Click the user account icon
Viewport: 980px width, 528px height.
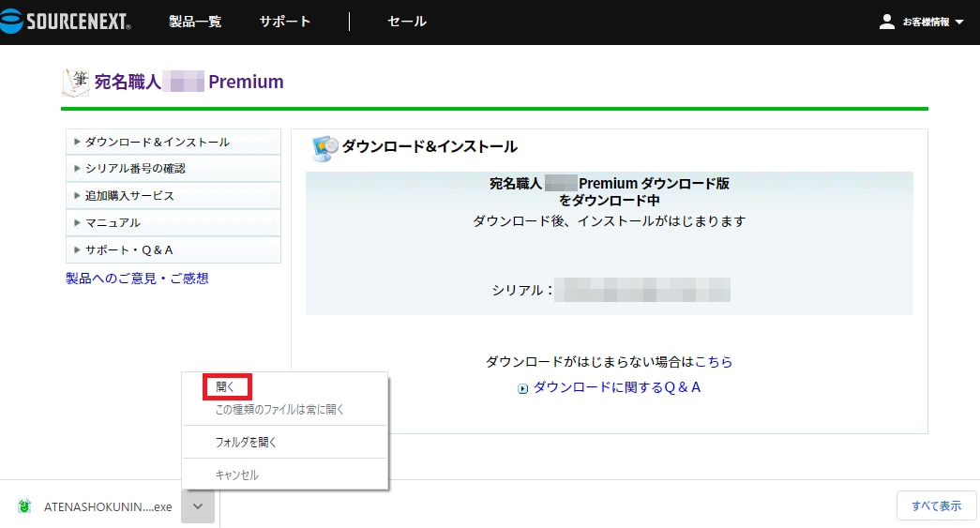(x=886, y=22)
